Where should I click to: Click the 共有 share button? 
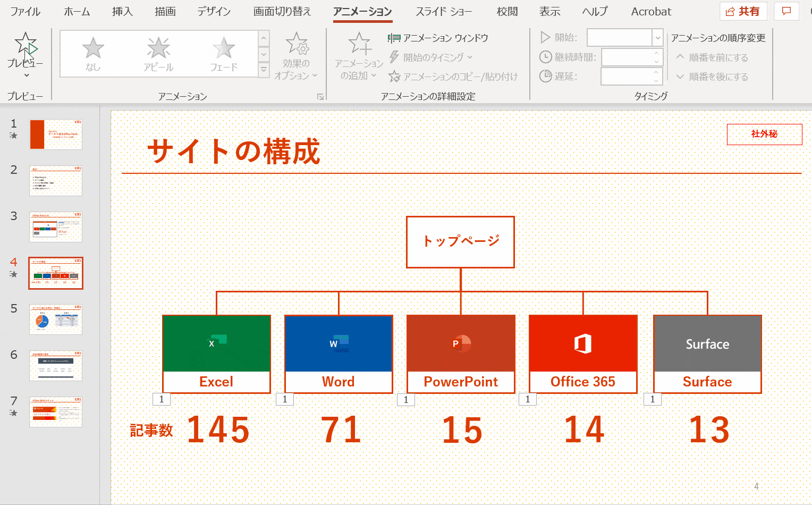[743, 11]
